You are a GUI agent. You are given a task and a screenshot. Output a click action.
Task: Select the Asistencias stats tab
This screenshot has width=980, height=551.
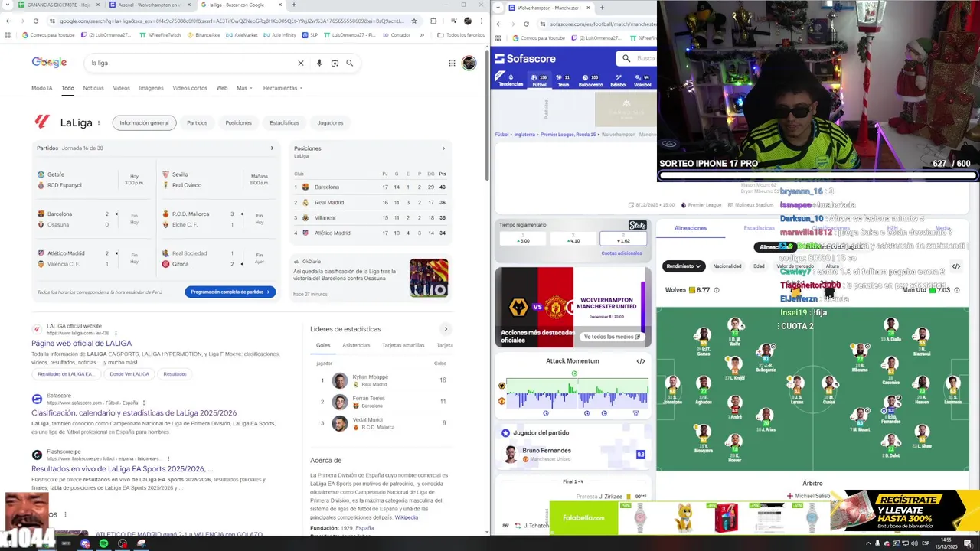[356, 345]
